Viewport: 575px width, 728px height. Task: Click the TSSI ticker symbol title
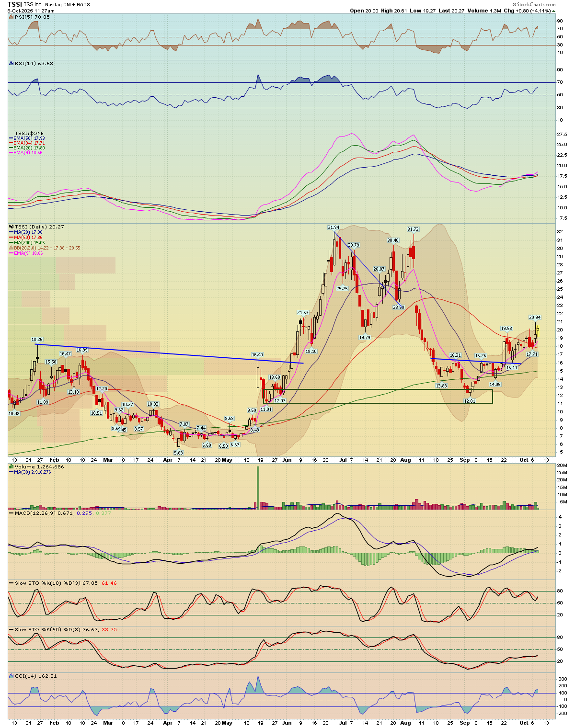tap(15, 4)
